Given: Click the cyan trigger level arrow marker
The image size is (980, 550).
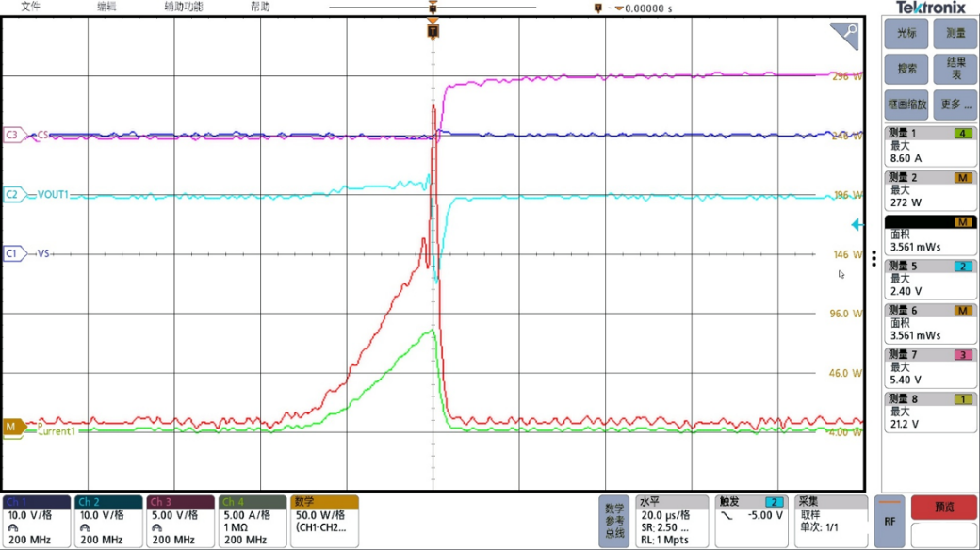Looking at the screenshot, I should point(856,225).
